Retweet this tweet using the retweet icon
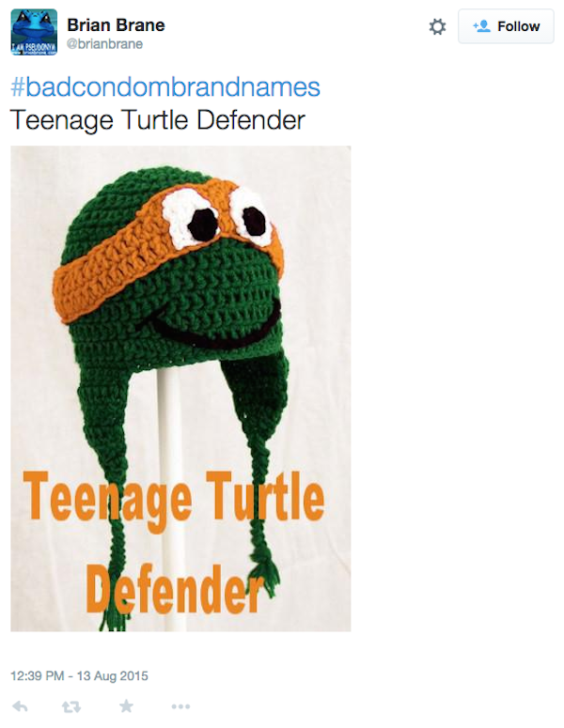The width and height of the screenshot is (564, 728). [71, 706]
